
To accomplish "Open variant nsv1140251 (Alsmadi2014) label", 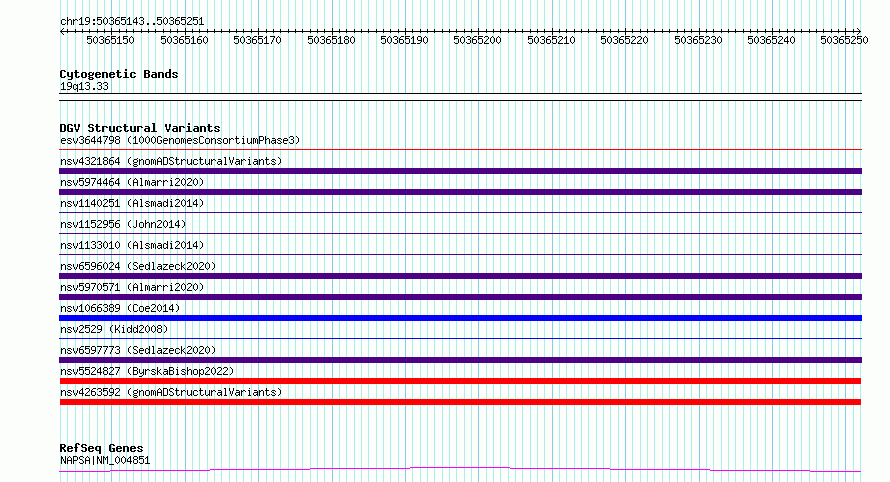I will 132,203.
